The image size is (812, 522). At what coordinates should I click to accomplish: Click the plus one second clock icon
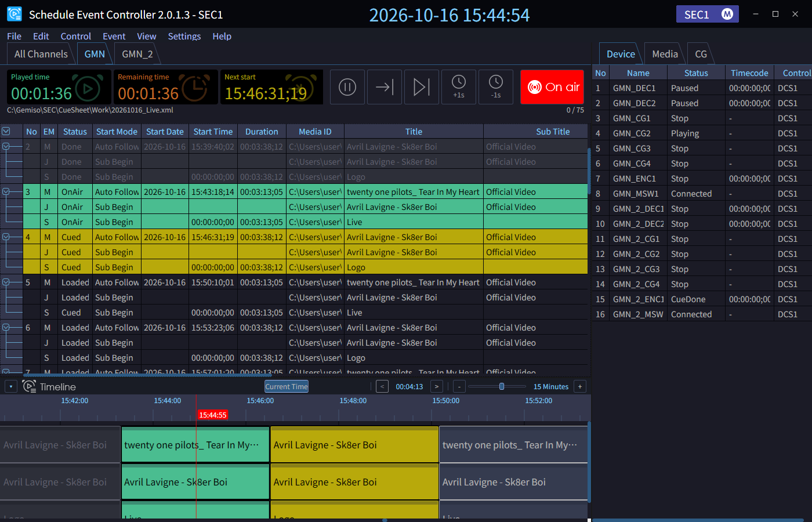point(459,87)
